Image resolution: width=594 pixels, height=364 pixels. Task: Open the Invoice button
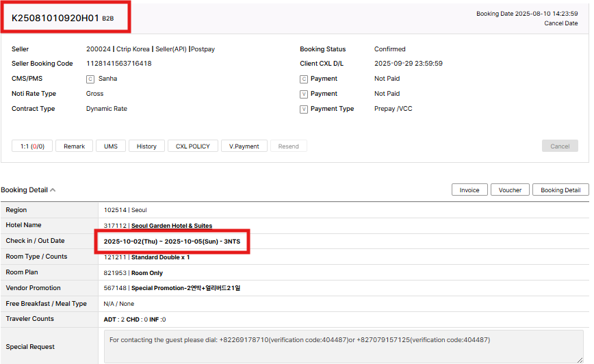pyautogui.click(x=469, y=190)
